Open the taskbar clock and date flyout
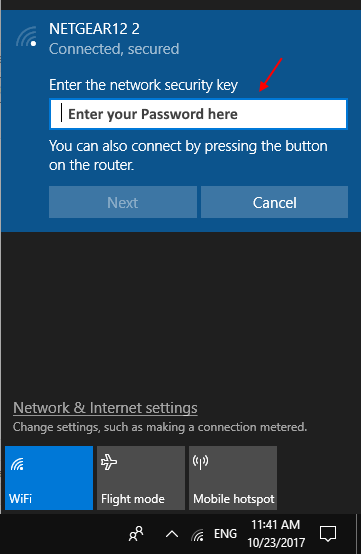Screen dimensions: 361x554 pos(276,534)
